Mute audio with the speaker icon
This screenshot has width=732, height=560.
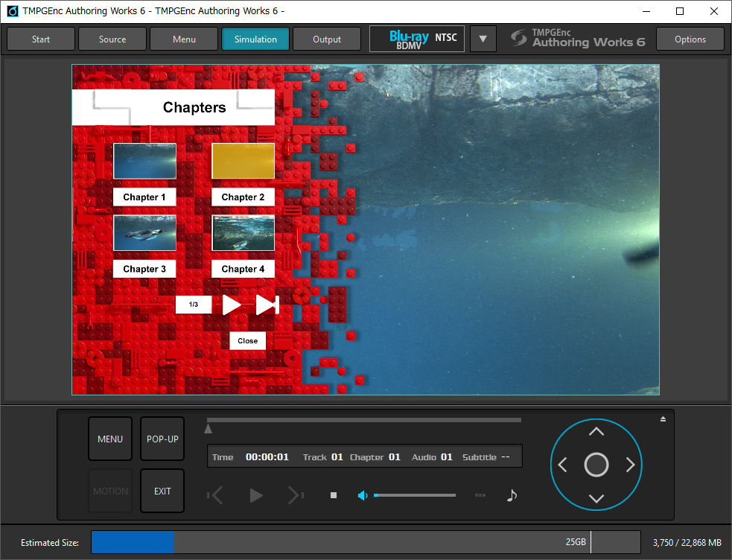click(363, 495)
